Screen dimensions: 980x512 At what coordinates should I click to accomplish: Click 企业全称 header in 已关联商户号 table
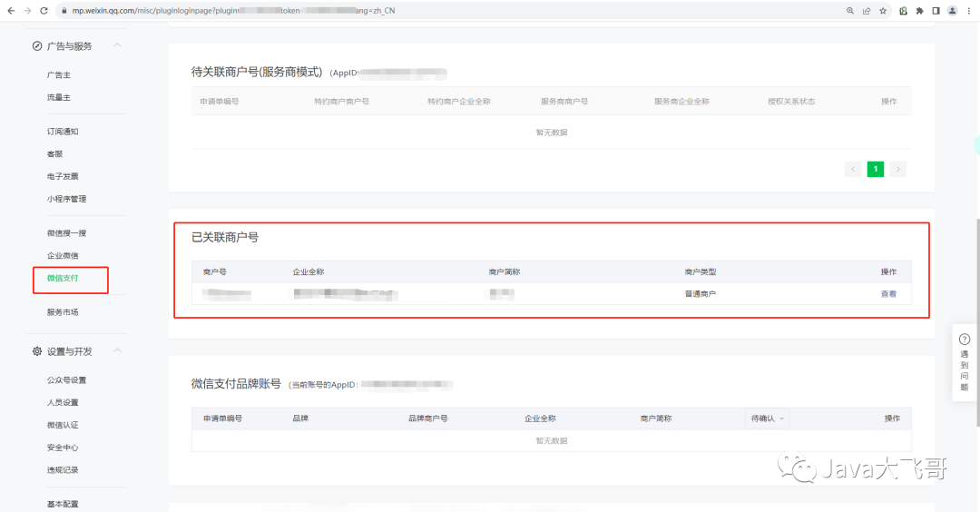click(309, 272)
